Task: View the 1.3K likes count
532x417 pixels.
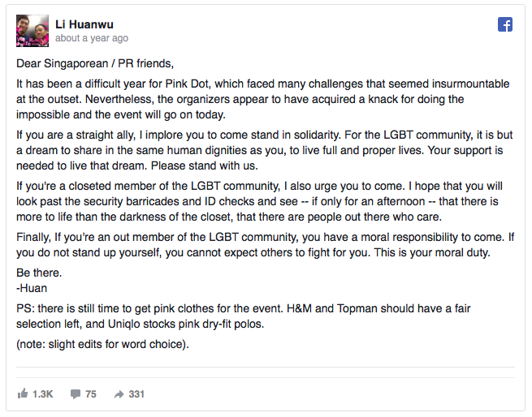Action: point(42,393)
